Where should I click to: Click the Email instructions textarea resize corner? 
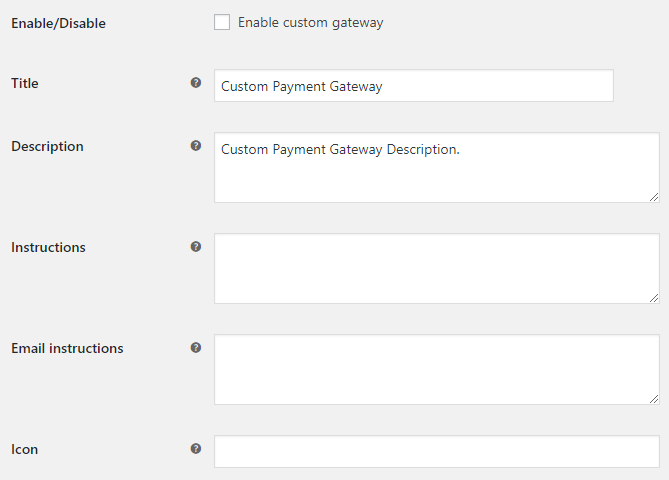(654, 399)
